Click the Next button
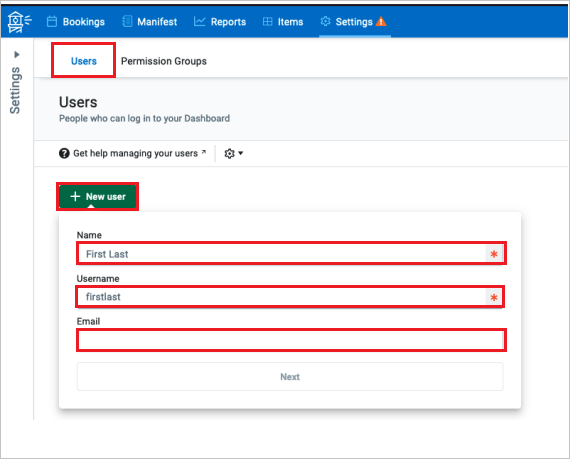Viewport: 570px width, 459px height. point(290,377)
